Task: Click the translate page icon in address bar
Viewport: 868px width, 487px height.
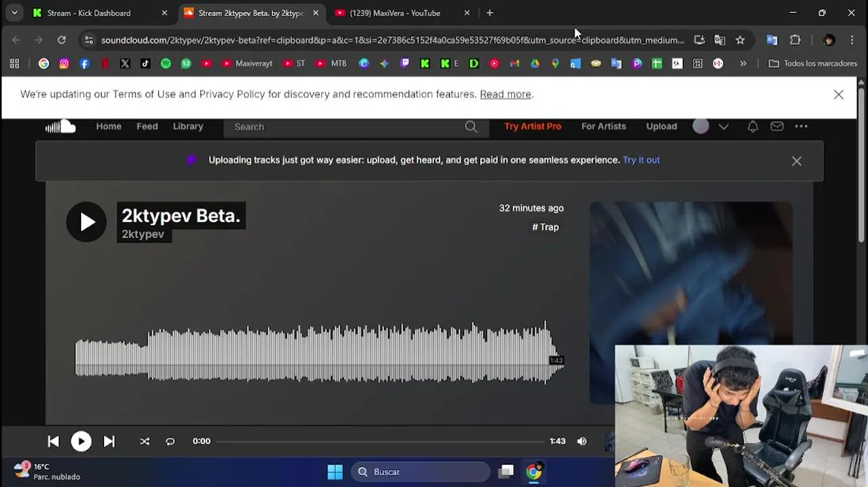Action: [720, 40]
